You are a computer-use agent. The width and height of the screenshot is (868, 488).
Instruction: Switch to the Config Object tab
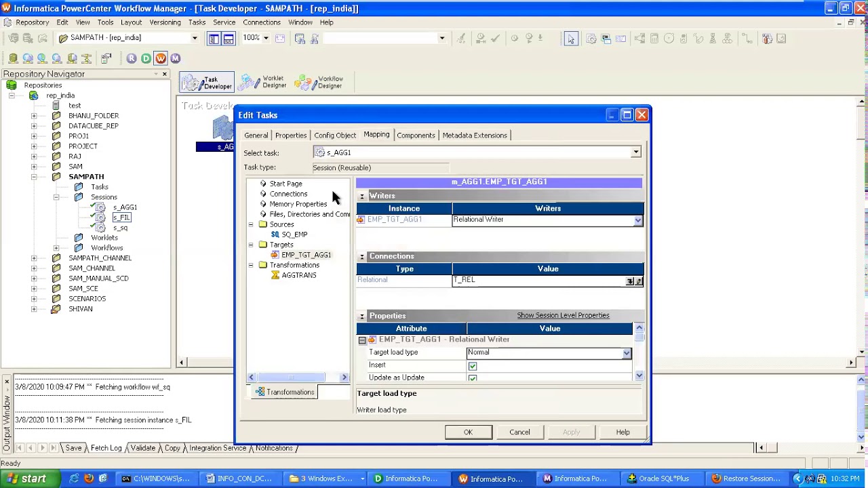click(x=335, y=136)
